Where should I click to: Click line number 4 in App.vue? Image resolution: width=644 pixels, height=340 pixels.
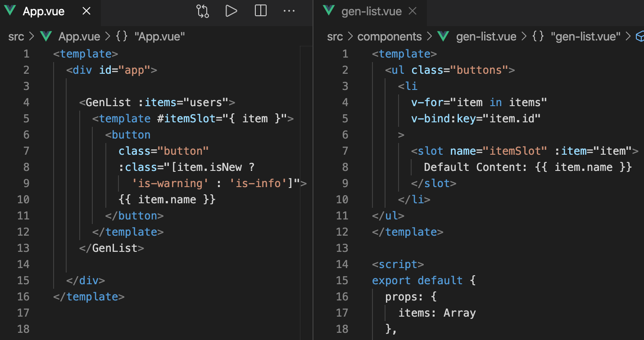(26, 102)
